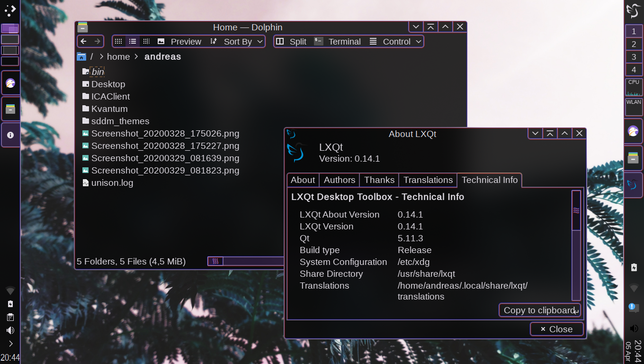Click left panel info task button
This screenshot has width=644, height=364.
coord(10,135)
